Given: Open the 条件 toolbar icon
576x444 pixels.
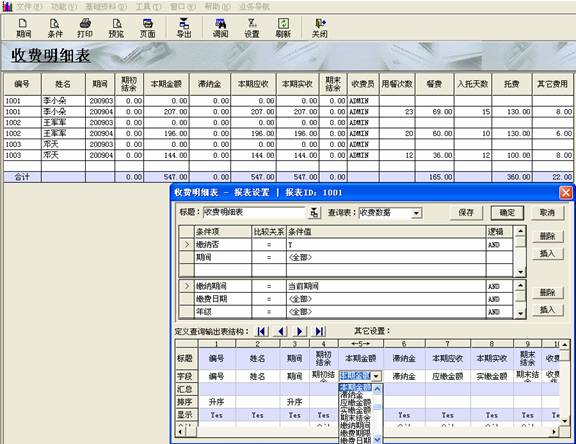Looking at the screenshot, I should [x=55, y=28].
